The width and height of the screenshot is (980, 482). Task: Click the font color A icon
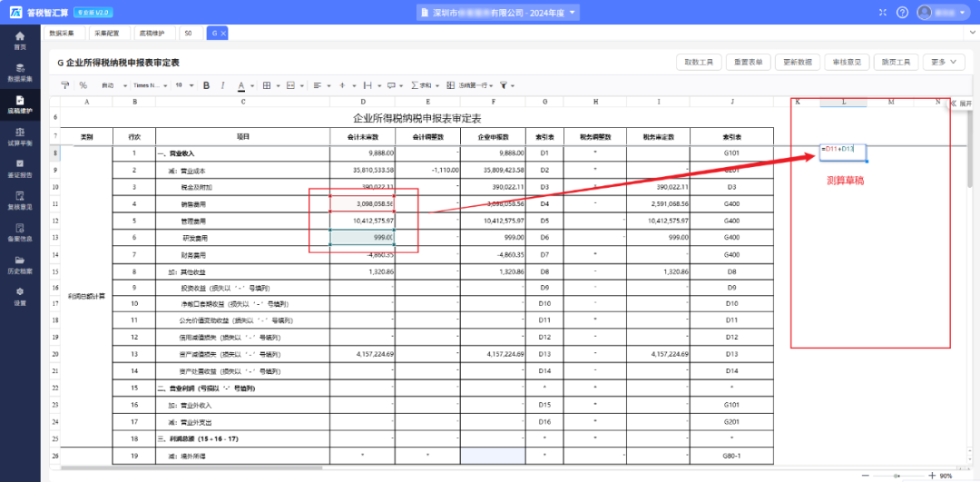pos(241,85)
